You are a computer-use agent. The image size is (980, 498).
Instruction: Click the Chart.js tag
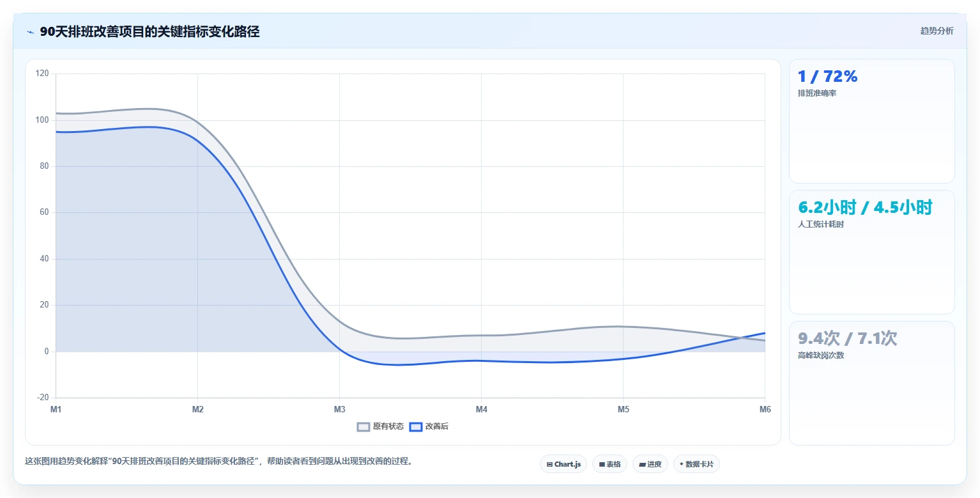click(x=563, y=464)
